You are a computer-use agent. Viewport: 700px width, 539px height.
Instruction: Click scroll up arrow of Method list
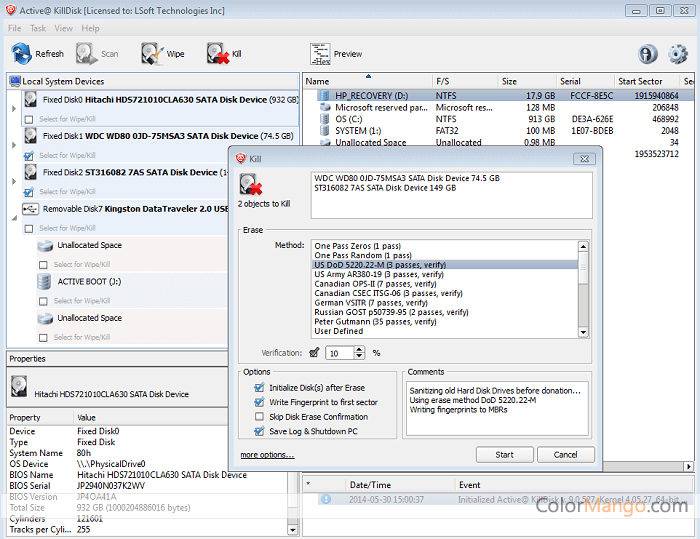(x=583, y=247)
